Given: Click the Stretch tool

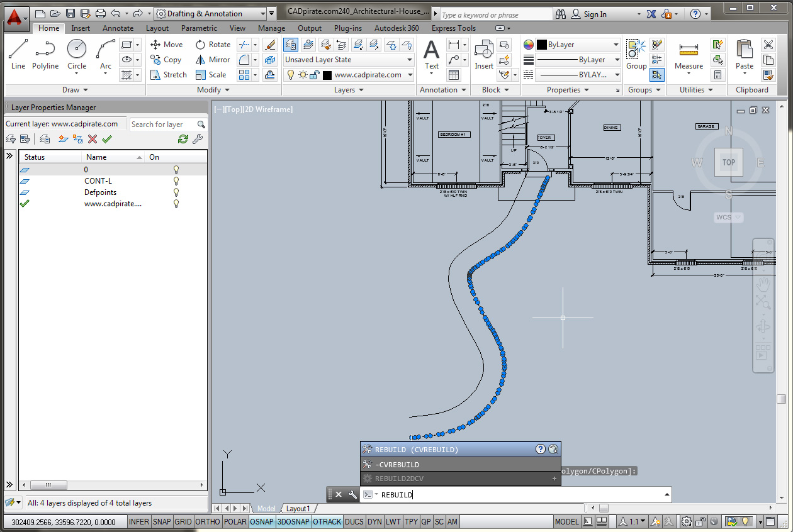Looking at the screenshot, I should point(169,75).
